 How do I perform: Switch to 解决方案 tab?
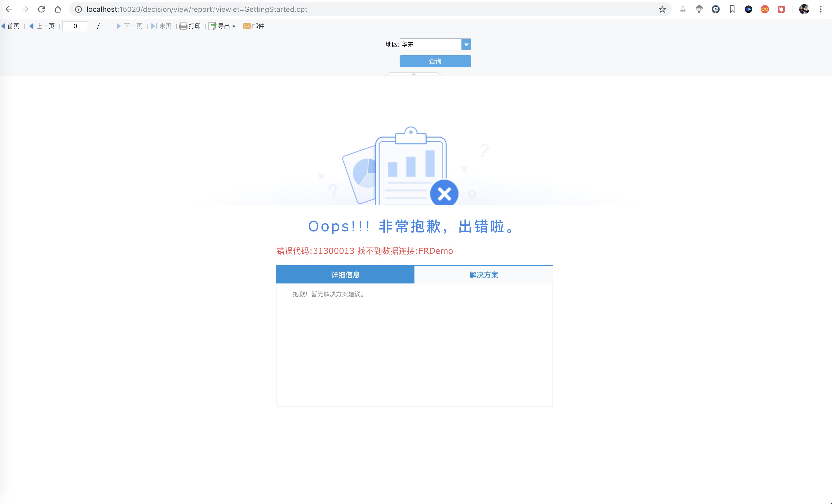(483, 275)
